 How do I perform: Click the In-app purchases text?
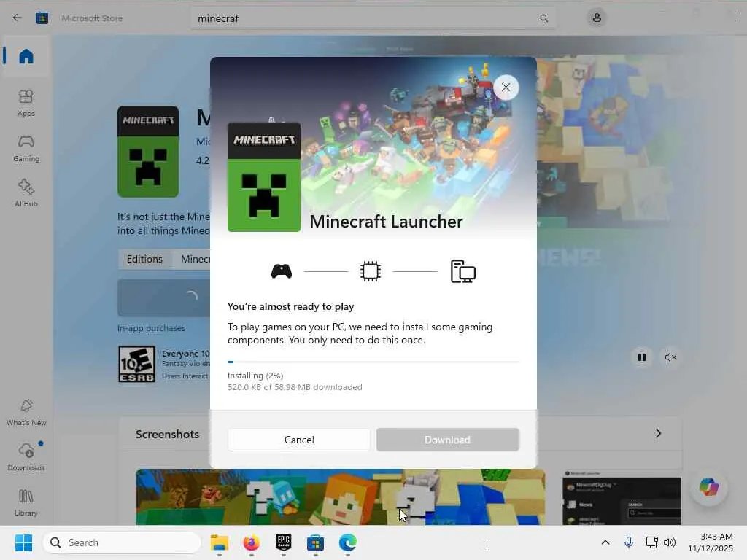(x=152, y=328)
